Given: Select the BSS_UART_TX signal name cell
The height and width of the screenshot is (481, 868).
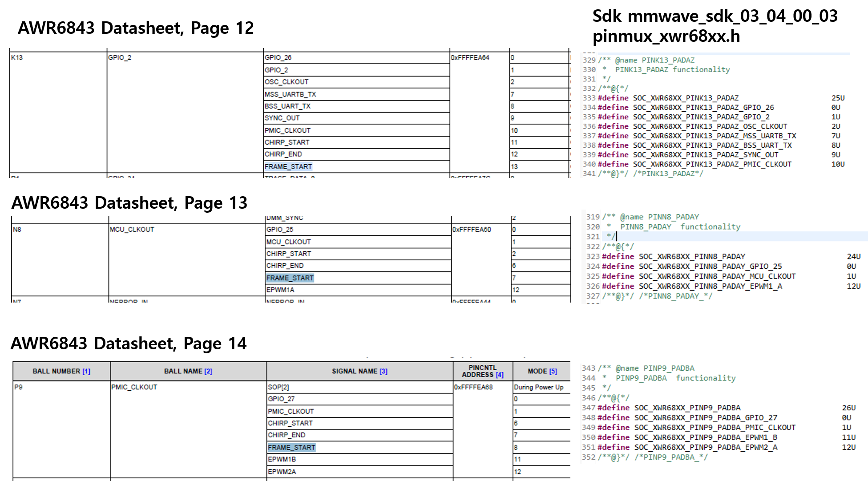Looking at the screenshot, I should click(356, 106).
